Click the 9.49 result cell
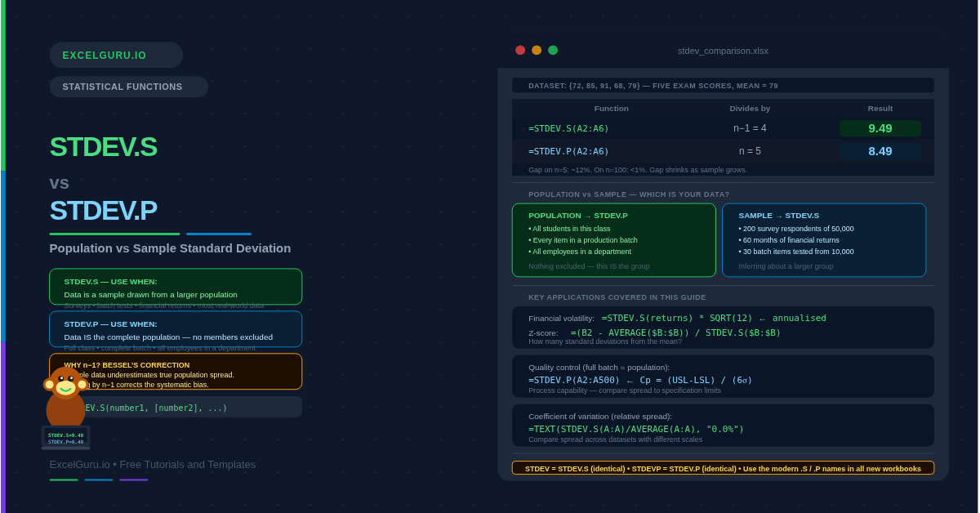Screen dimensions: 980x513 (880, 128)
